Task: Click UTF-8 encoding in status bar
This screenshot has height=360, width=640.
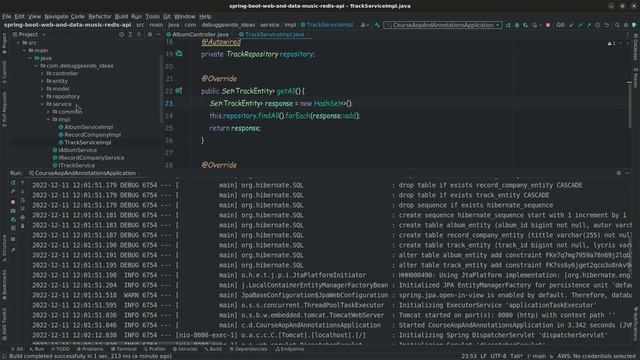Action: (x=498, y=356)
